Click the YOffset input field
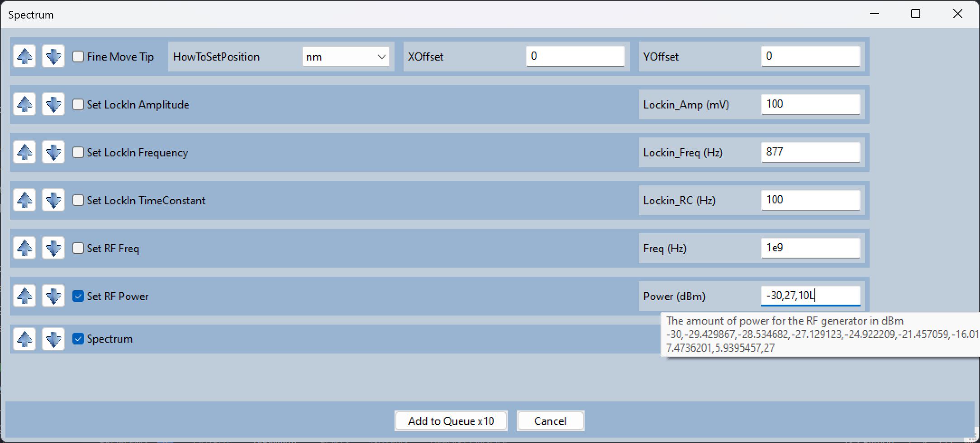980x443 pixels. coord(810,57)
